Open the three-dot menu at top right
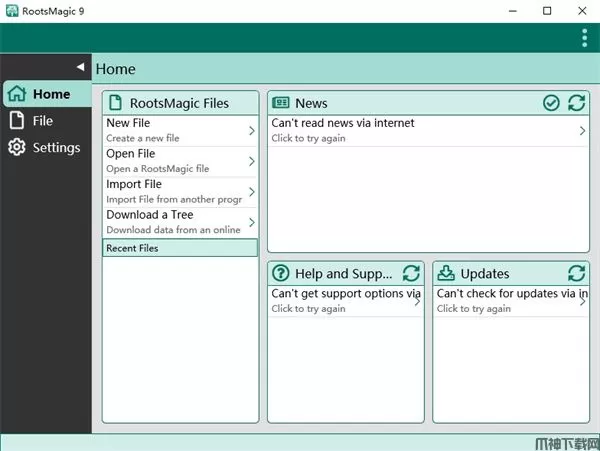This screenshot has height=451, width=600. coord(584,38)
